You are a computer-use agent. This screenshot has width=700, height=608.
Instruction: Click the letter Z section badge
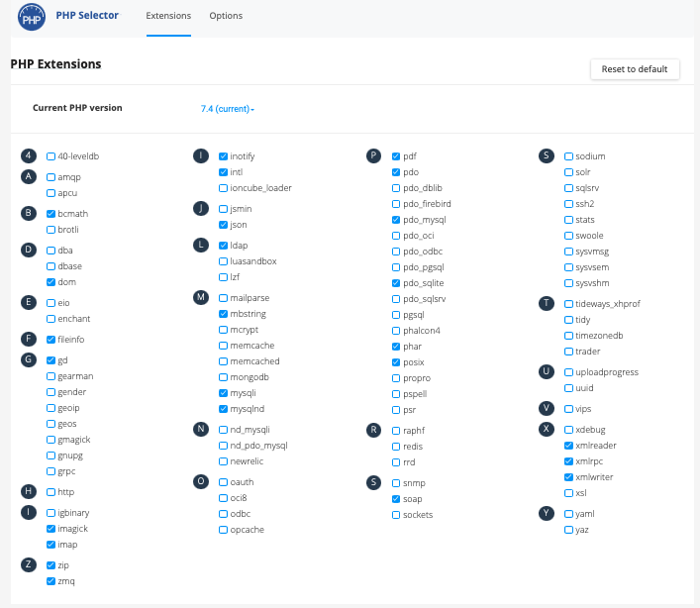[30, 564]
